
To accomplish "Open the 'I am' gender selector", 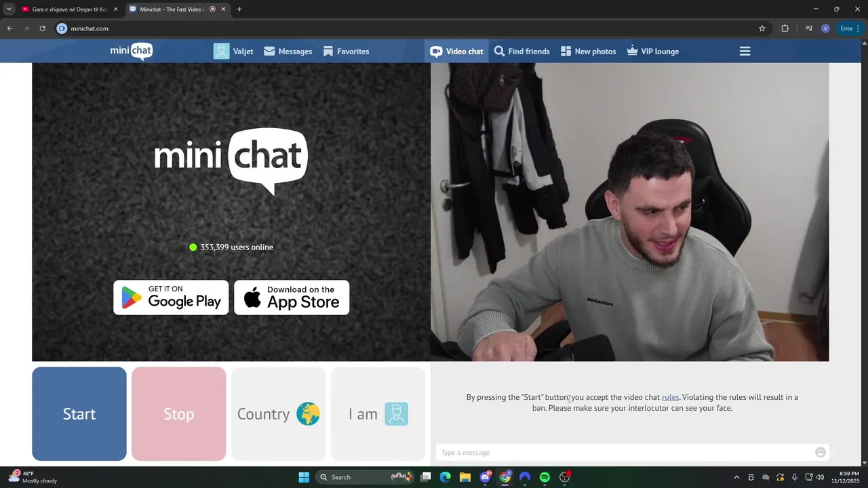I will click(x=378, y=414).
